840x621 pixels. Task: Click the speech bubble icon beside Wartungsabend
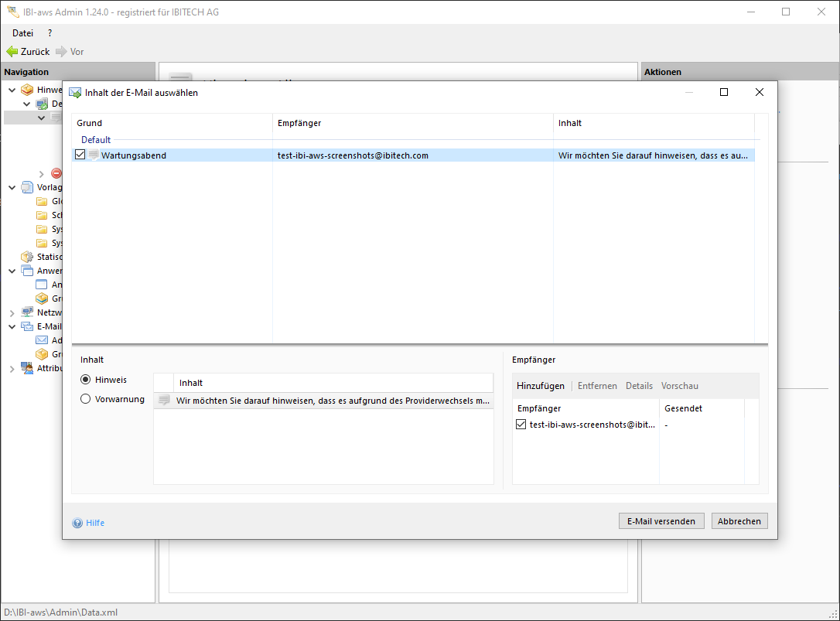94,155
